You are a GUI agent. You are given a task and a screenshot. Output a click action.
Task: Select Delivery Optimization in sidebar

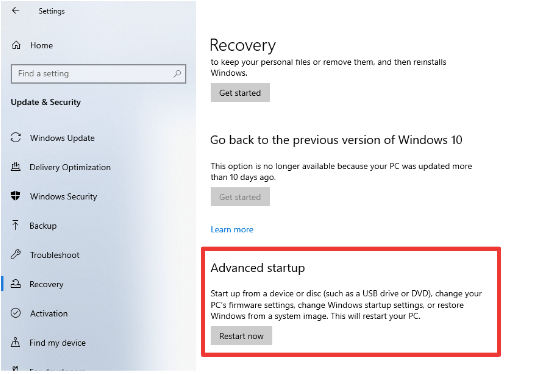point(70,167)
